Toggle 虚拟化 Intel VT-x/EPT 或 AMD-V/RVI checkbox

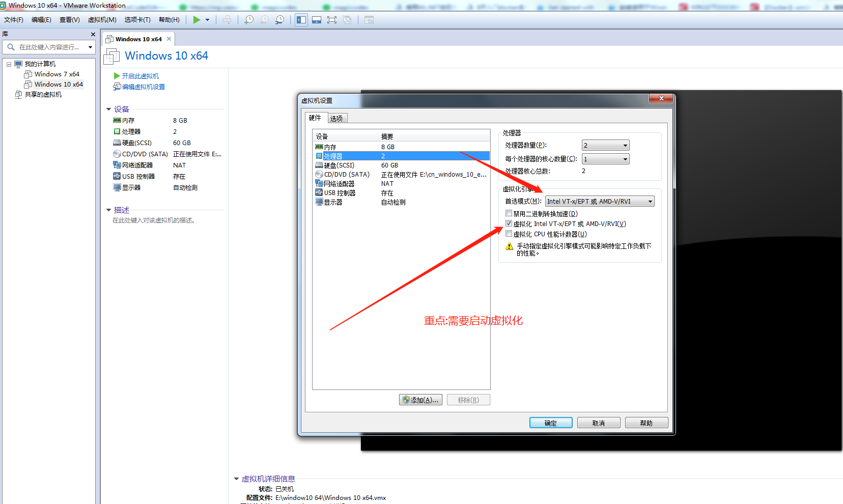pyautogui.click(x=509, y=223)
